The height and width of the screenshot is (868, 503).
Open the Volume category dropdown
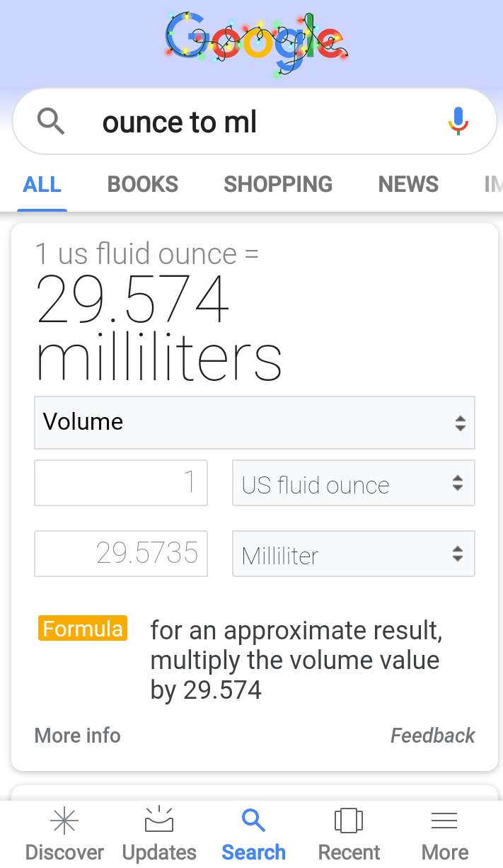[x=255, y=423]
